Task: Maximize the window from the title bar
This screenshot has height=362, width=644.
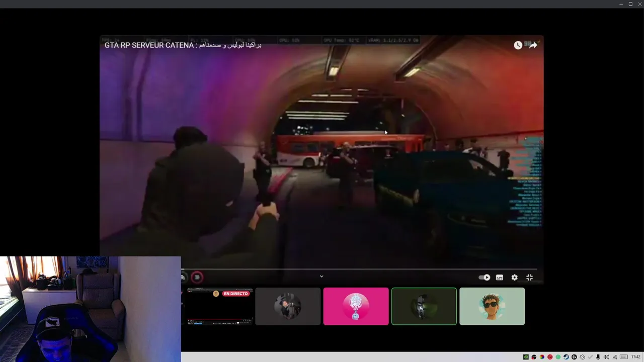Action: tap(630, 4)
